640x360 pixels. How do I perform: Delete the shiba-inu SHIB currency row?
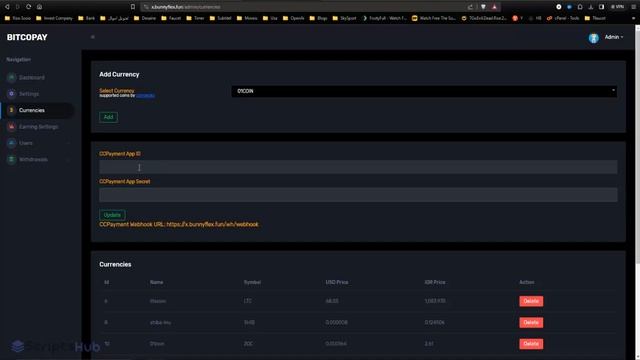[x=531, y=322]
